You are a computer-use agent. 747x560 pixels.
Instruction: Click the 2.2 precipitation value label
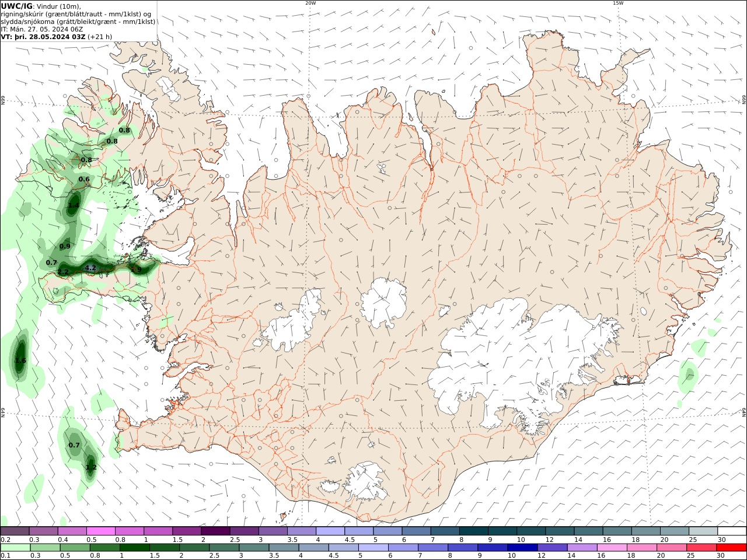pyautogui.click(x=64, y=272)
